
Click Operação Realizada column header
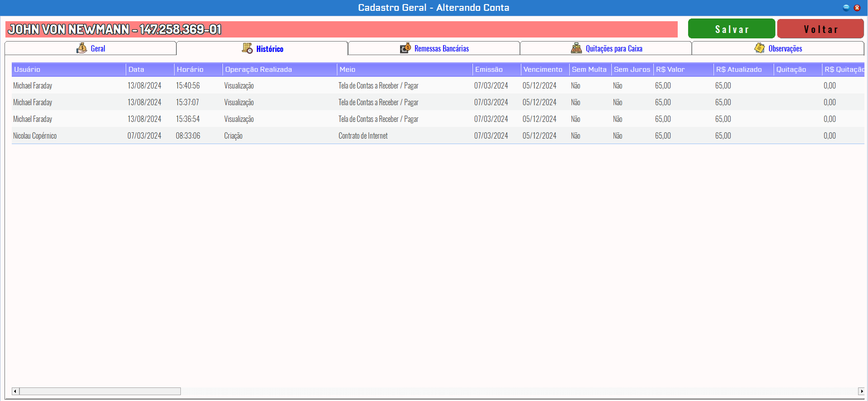(x=280, y=70)
